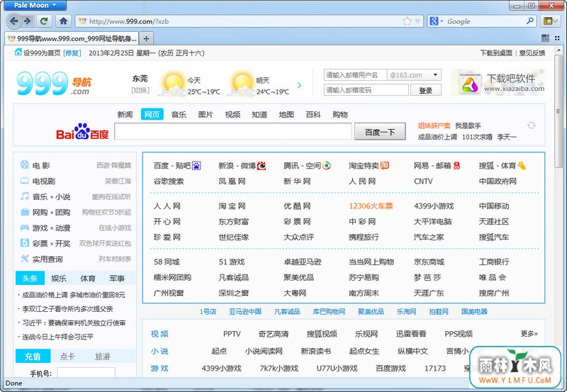Switch to the 娱乐 news tab
Viewport: 567px width, 392px height.
59,279
